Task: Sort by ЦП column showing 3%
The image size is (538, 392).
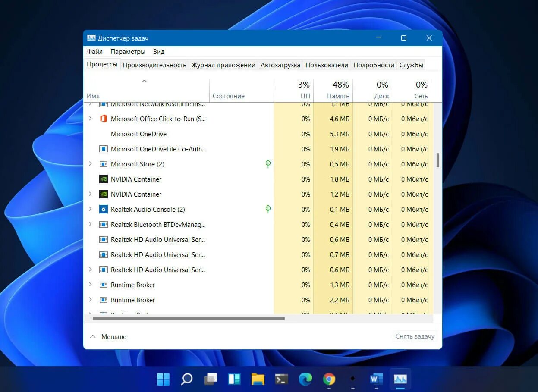Action: pos(294,90)
